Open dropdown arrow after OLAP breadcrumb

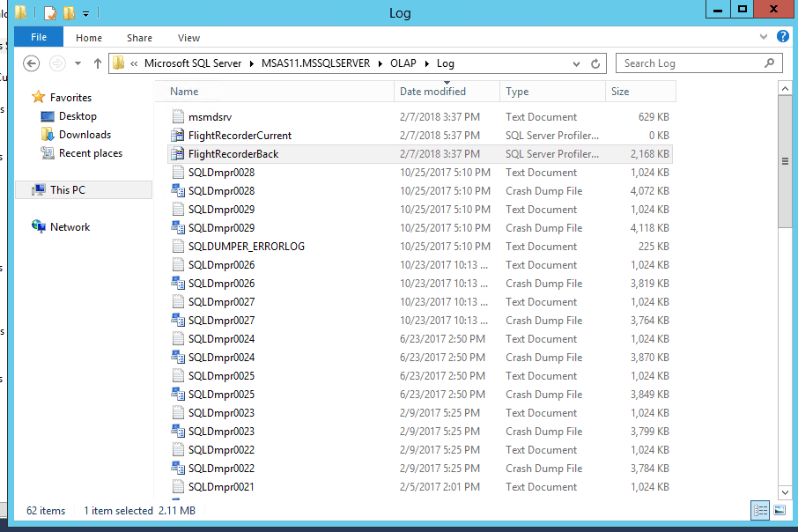(426, 63)
